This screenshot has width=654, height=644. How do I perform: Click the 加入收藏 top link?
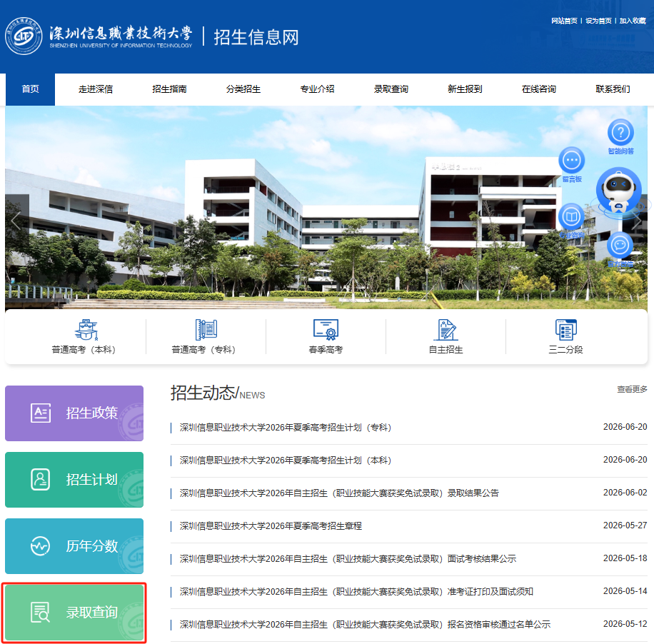click(633, 21)
